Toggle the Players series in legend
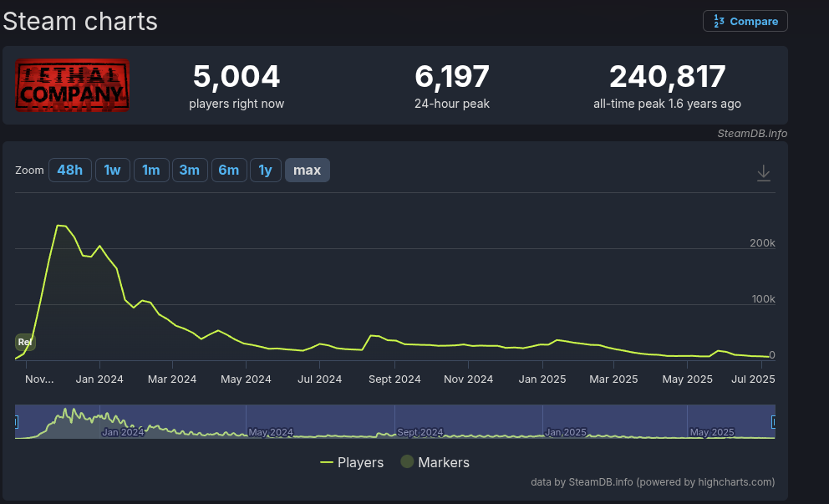This screenshot has width=829, height=504. [352, 462]
